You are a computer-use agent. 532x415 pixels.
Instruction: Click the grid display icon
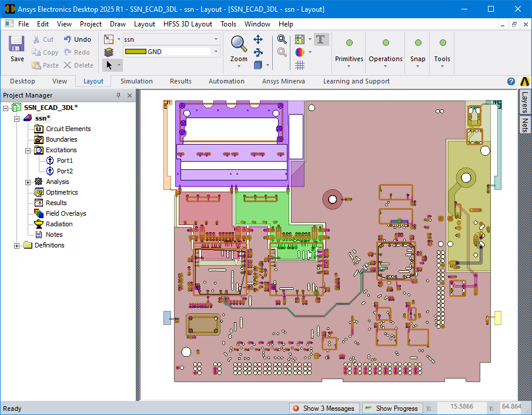[299, 65]
